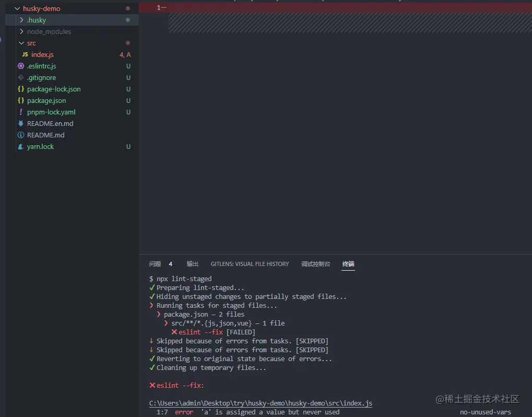
Task: Click the 'Cleaning up temporary files...' line
Action: pos(208,368)
